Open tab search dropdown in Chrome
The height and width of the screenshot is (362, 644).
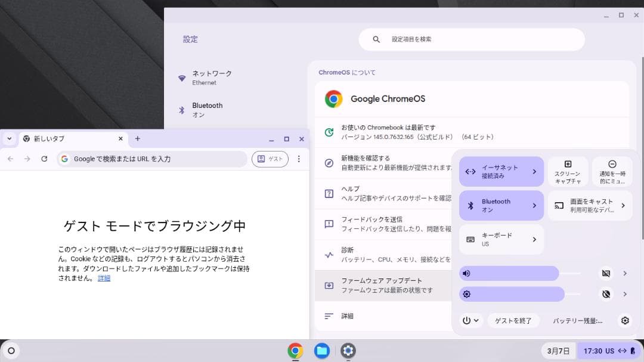tap(9, 139)
